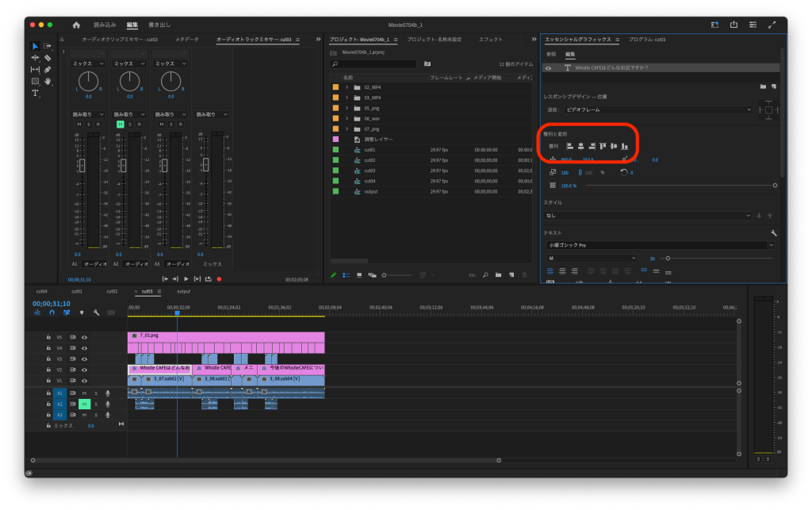Click the record button in audio mixer
This screenshot has width=812, height=510.
(x=219, y=279)
